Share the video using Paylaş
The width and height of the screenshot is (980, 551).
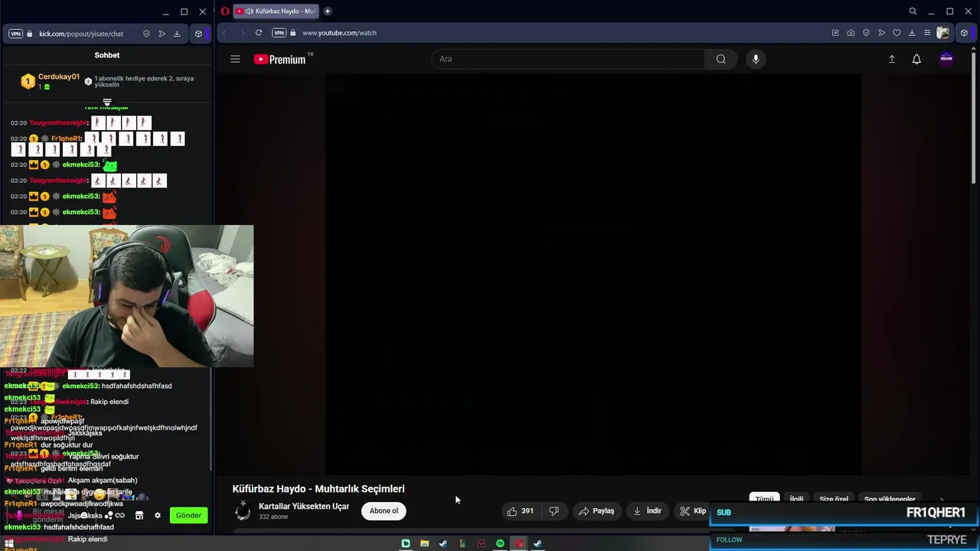[596, 511]
